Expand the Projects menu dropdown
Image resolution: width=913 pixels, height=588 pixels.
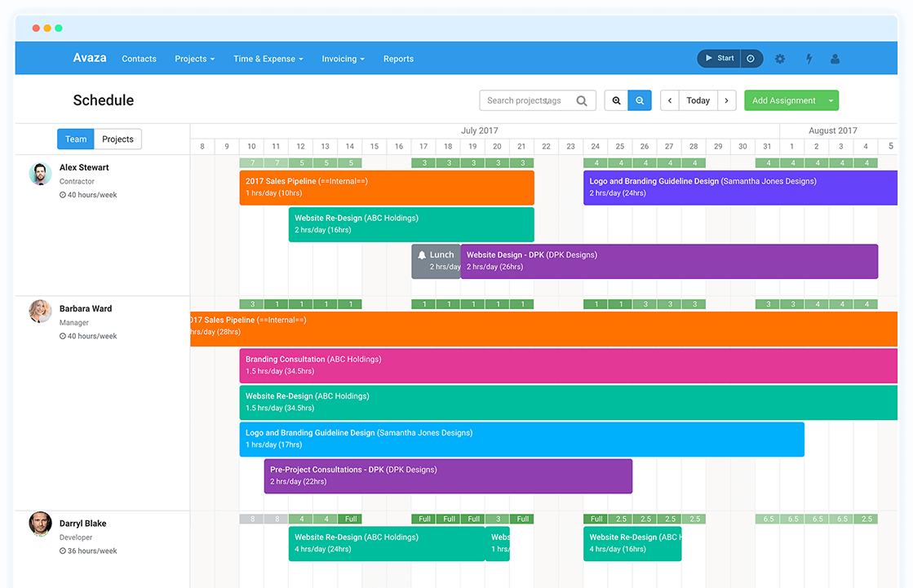[x=194, y=59]
